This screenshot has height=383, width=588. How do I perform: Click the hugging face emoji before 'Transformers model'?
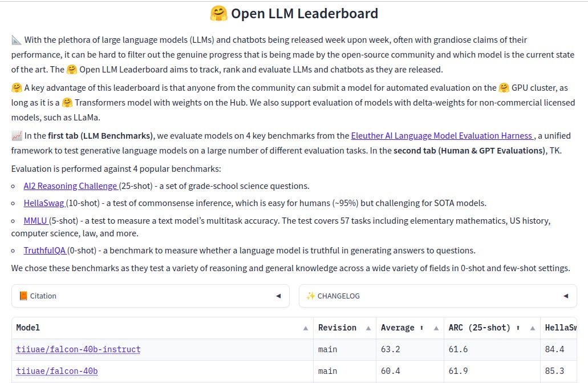[x=67, y=103]
